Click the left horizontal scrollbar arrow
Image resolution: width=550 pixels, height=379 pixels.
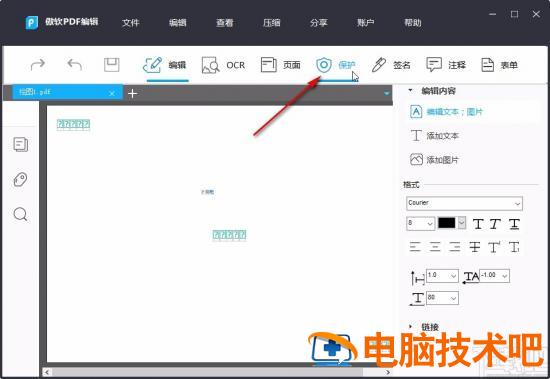pos(47,372)
